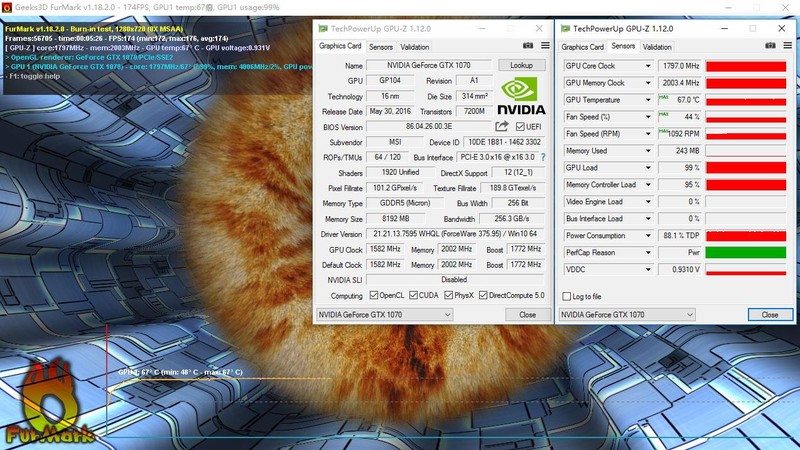Click the Bus Interface question mark icon
800x450 pixels.
[x=543, y=158]
